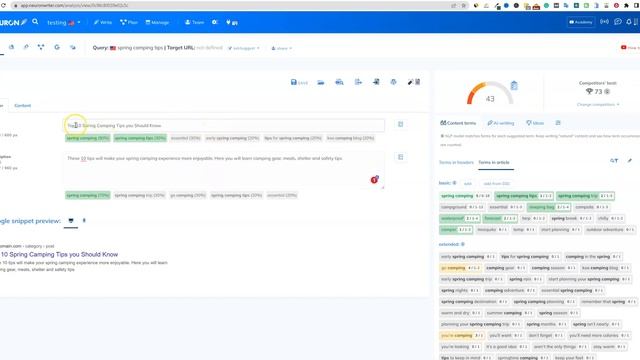Click the 'add' button next to basic
Image resolution: width=640 pixels, height=360 pixels.
point(468,184)
